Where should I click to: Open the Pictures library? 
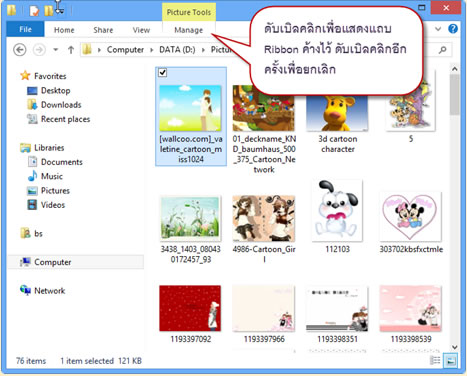(55, 191)
